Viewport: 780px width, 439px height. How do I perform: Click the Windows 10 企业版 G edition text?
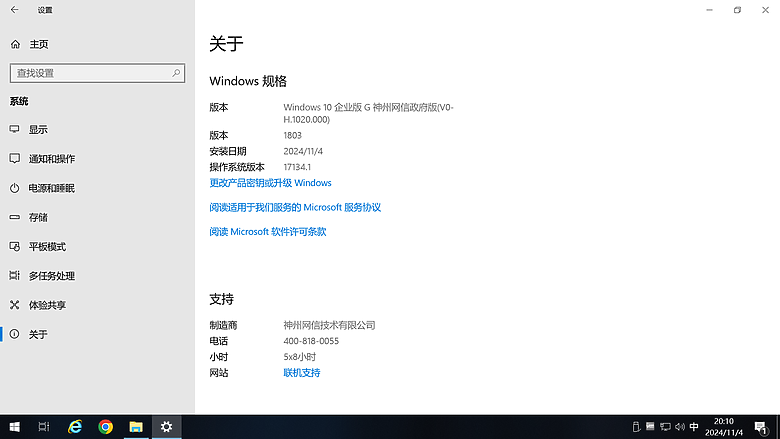[369, 113]
